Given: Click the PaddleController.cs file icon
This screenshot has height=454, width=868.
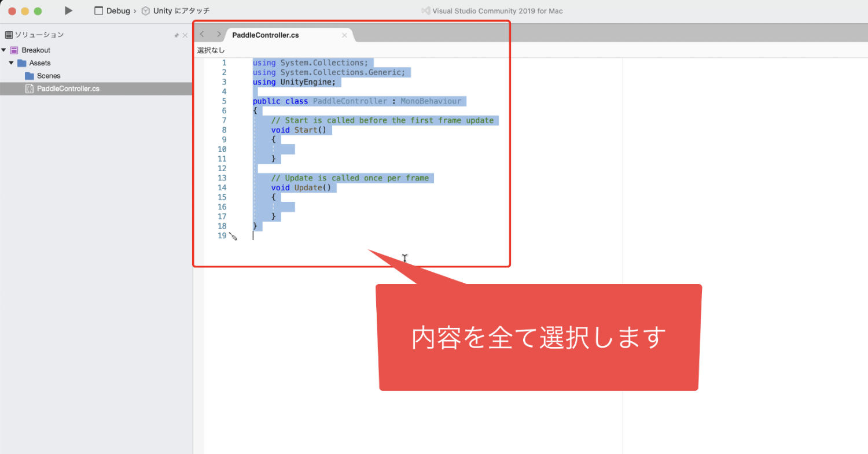Looking at the screenshot, I should [x=30, y=88].
